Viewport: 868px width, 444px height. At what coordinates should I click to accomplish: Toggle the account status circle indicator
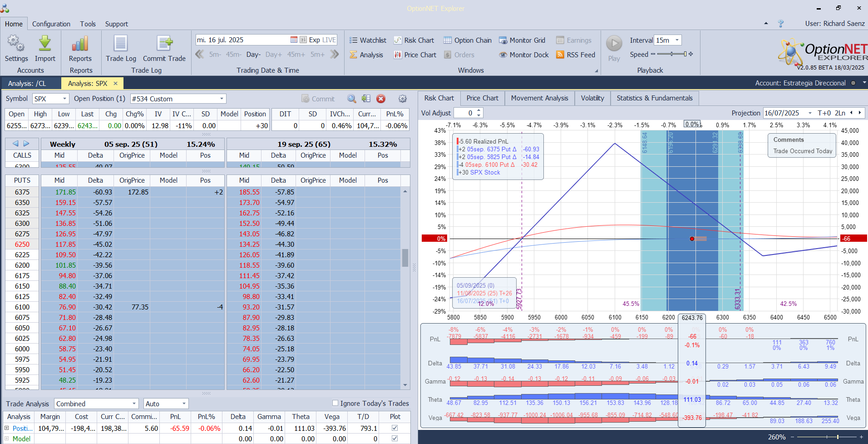pos(853,83)
